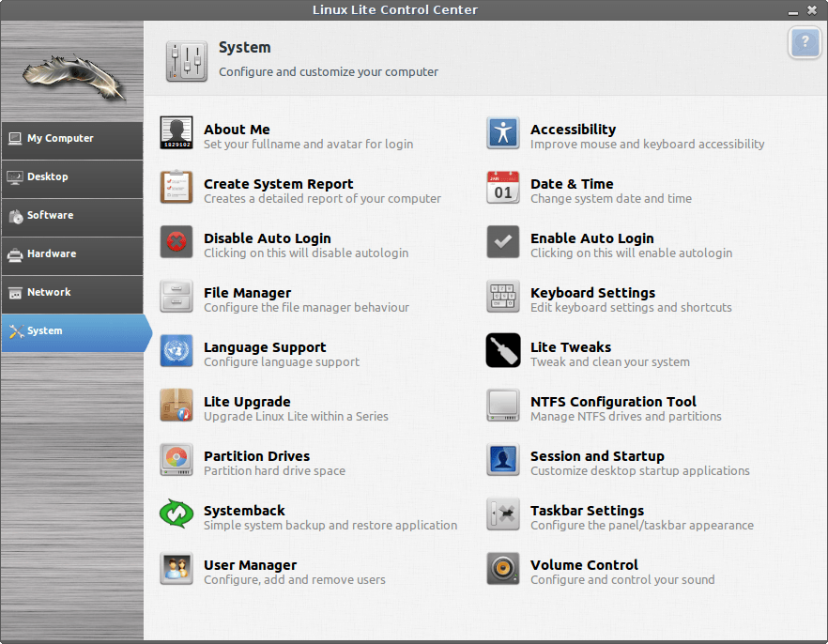Click the NTFS Configuration Tool drive icon
This screenshot has height=644, width=828.
tap(503, 405)
